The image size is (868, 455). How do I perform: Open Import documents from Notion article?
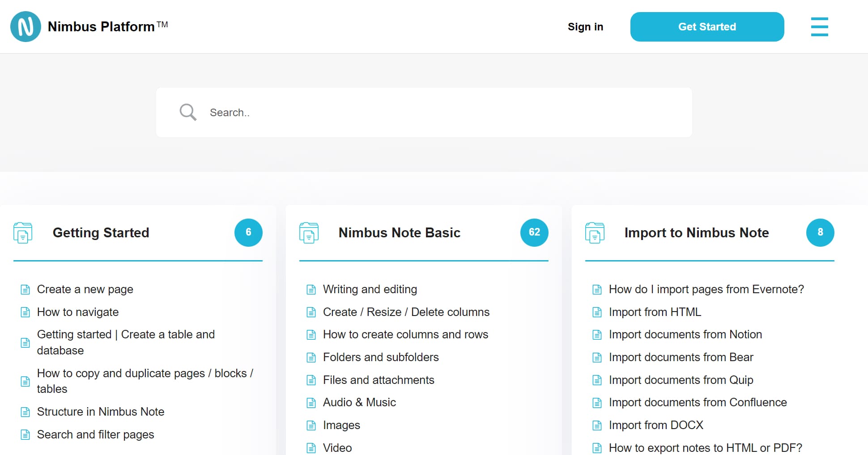(x=685, y=335)
